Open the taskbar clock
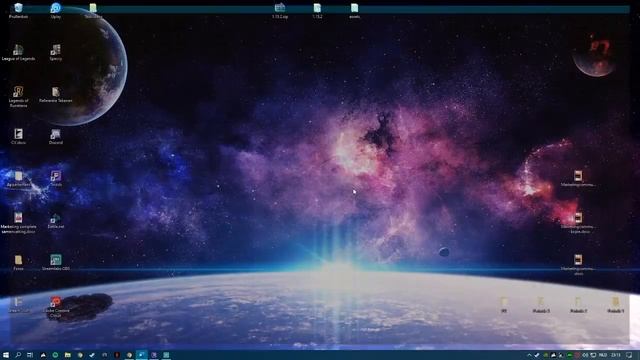This screenshot has width=640, height=360. point(616,356)
